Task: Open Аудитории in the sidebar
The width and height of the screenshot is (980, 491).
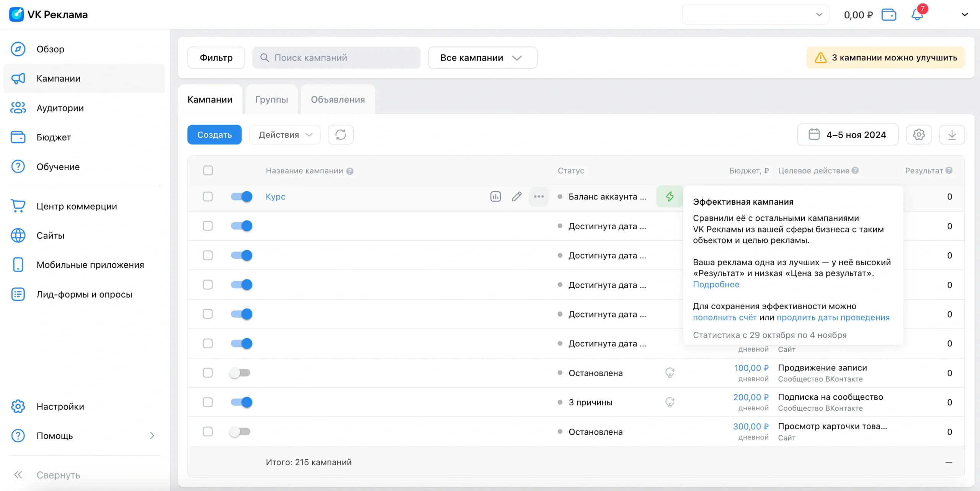Action: pyautogui.click(x=60, y=108)
